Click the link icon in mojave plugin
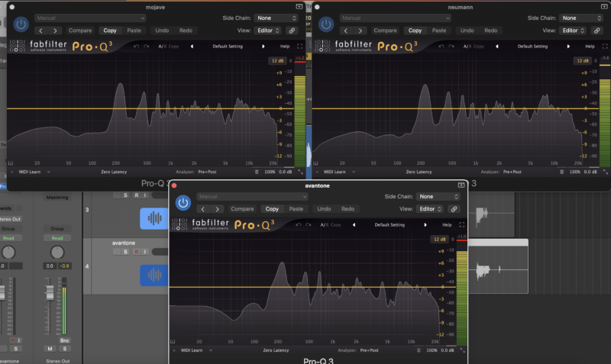The height and width of the screenshot is (364, 611). [x=292, y=31]
